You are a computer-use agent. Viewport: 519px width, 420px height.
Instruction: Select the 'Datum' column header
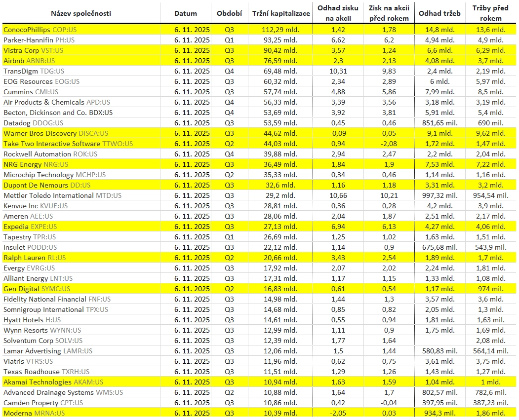(x=185, y=13)
